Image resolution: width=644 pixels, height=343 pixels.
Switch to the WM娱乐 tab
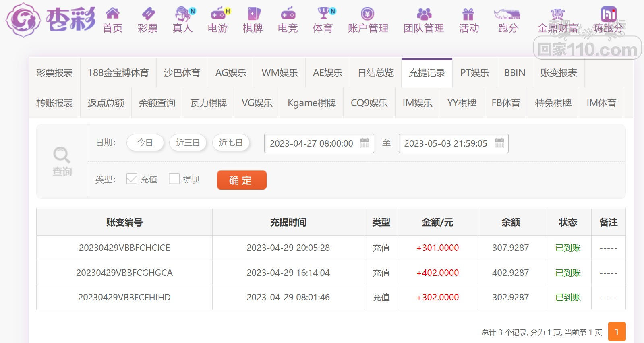tap(280, 73)
